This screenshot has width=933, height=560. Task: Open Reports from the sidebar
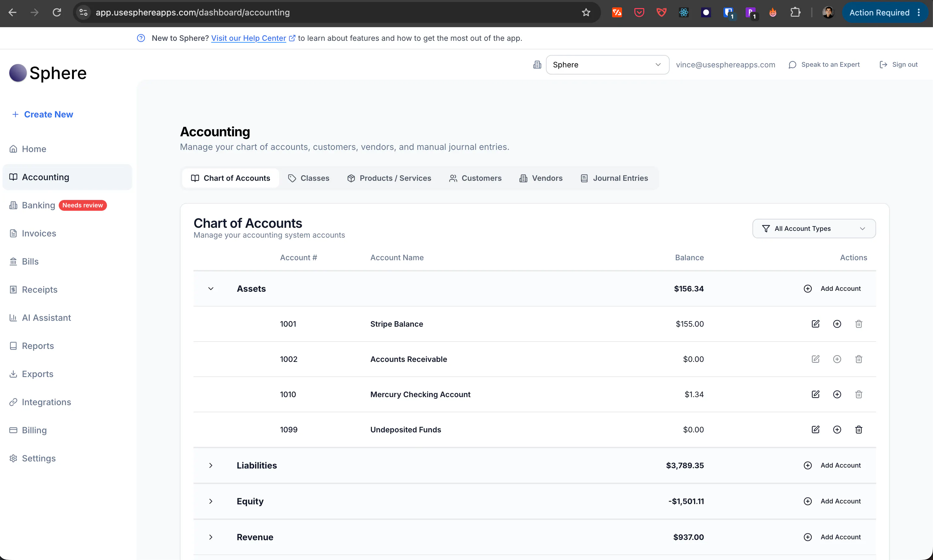(x=67, y=346)
